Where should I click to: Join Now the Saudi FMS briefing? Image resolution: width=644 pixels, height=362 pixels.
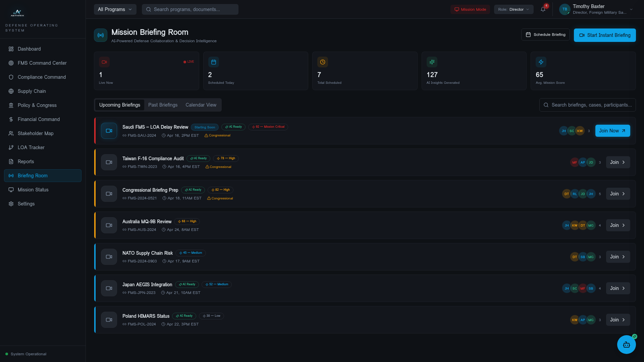(x=612, y=131)
